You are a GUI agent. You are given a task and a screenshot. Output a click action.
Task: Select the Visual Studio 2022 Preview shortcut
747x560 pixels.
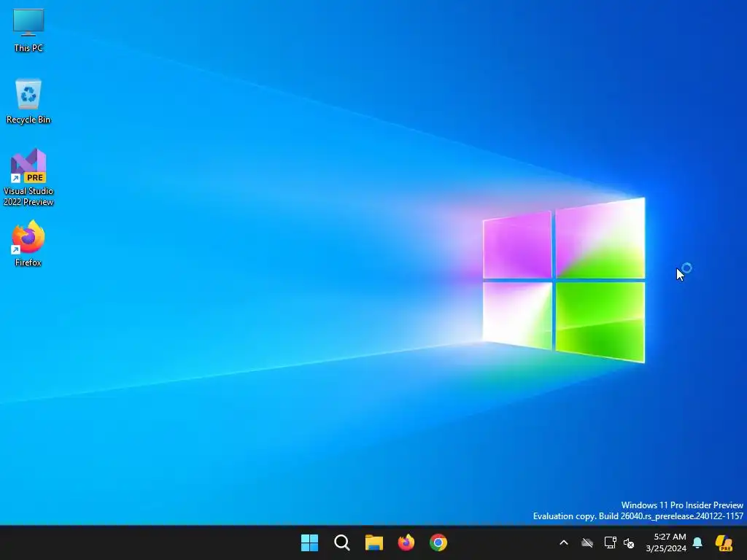(x=28, y=177)
